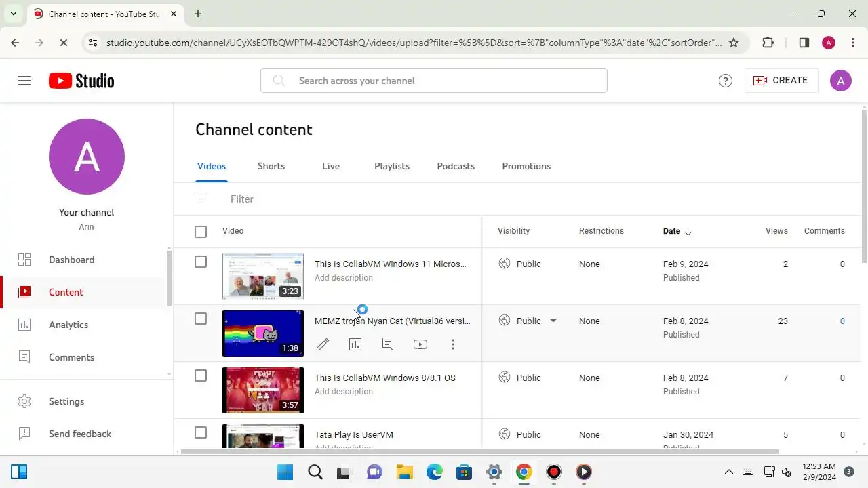Open File Explorer from taskbar
Screen dimensions: 868x488
[x=405, y=472]
